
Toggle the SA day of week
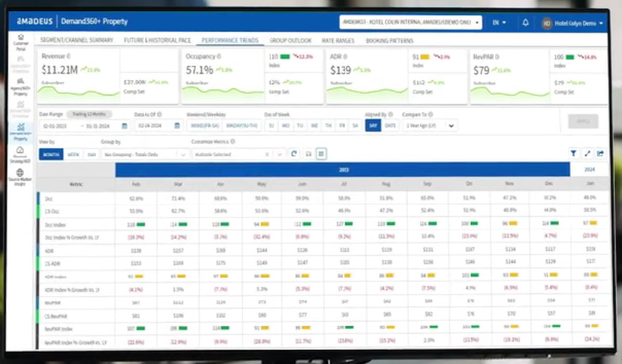click(x=355, y=125)
